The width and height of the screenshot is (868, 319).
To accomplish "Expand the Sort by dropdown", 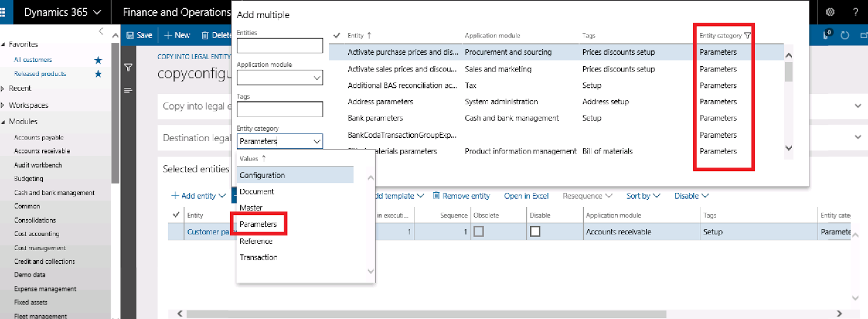I will coord(643,196).
